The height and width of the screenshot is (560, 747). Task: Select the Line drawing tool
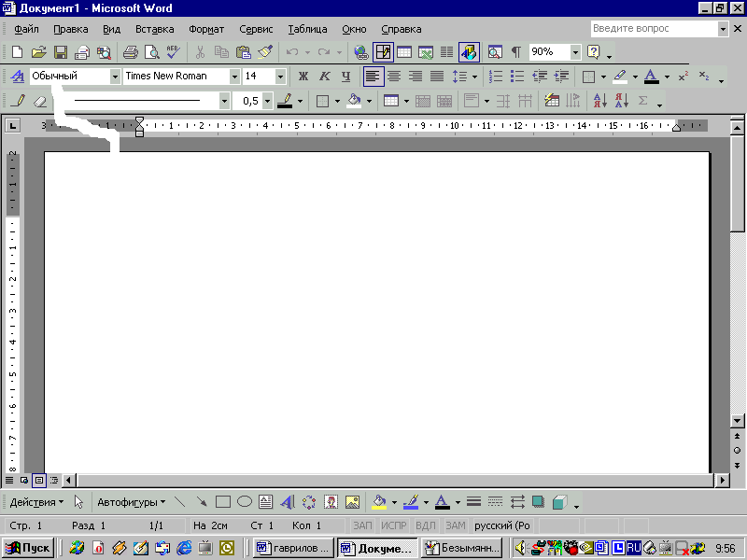[180, 502]
